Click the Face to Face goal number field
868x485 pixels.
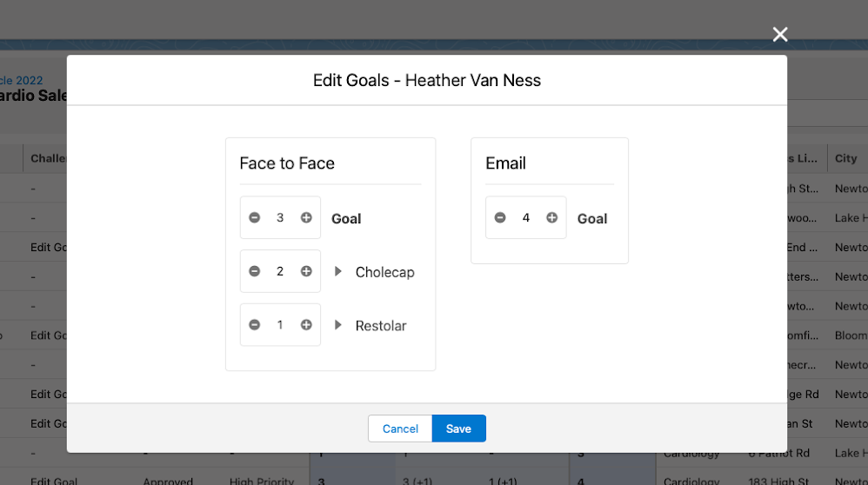click(x=280, y=217)
